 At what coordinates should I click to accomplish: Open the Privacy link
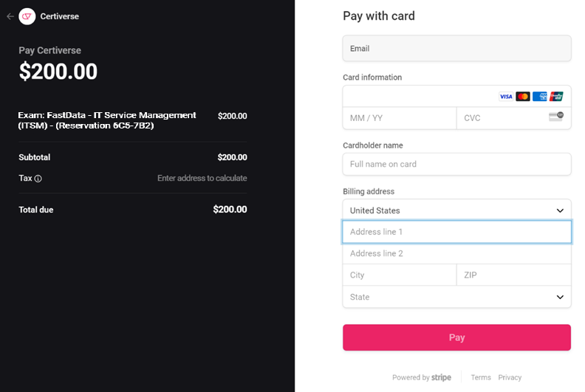pos(510,377)
